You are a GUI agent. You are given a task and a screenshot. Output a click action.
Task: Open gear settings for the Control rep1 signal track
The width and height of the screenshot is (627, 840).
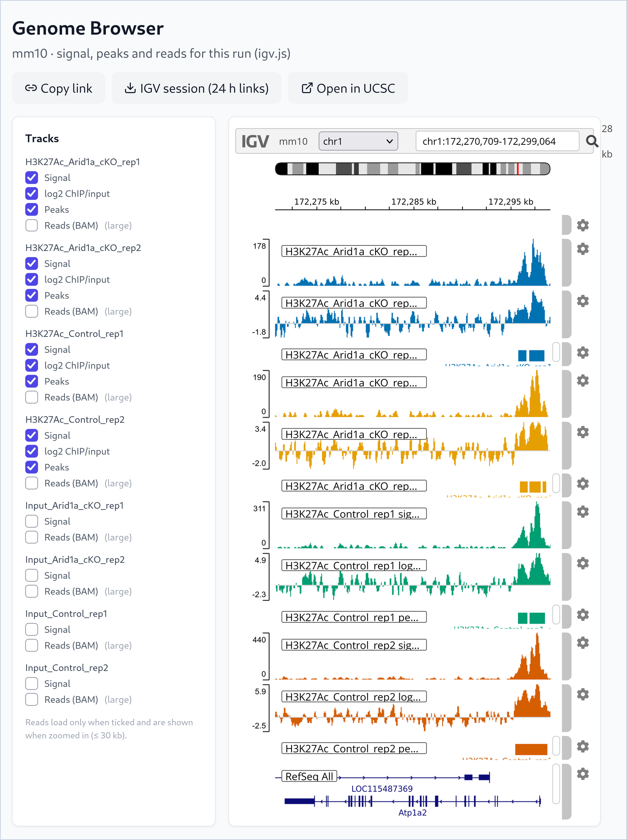583,511
